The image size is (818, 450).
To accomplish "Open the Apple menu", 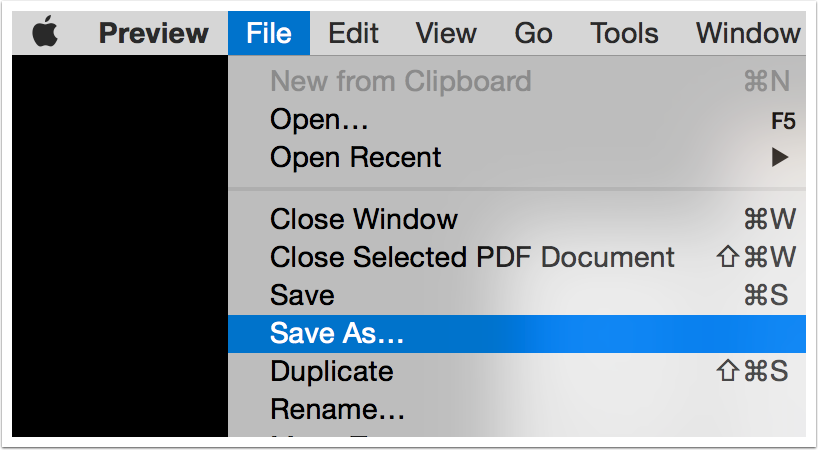I will [46, 34].
